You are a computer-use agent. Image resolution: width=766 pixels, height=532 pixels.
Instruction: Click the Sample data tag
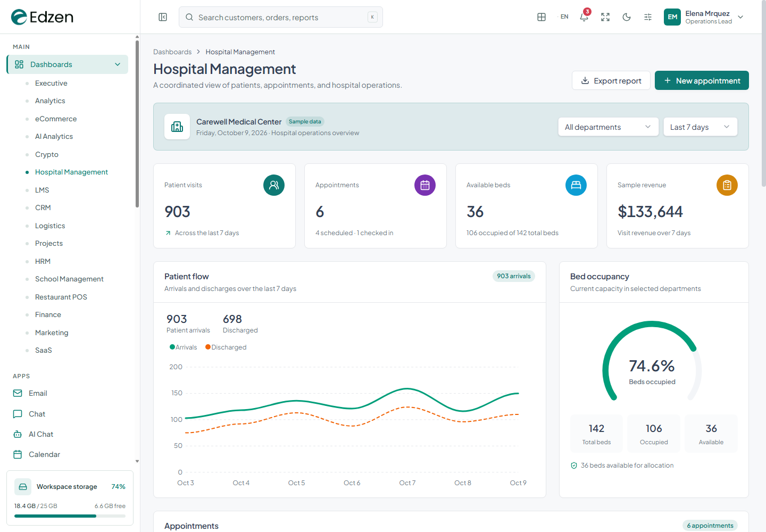pos(305,122)
